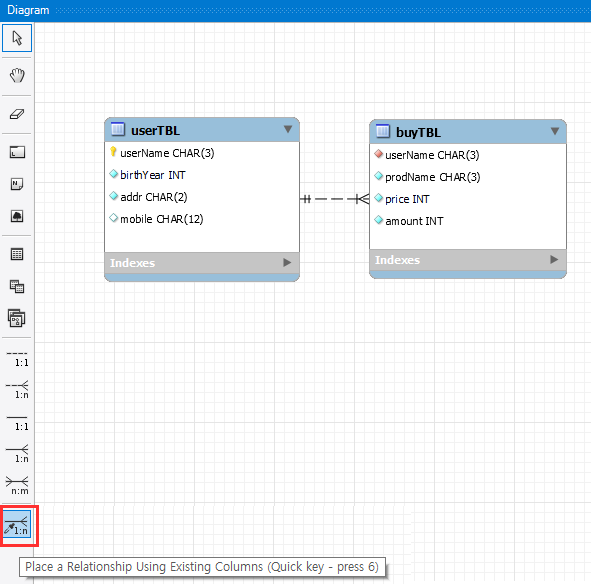Collapse the buyTBL table box

[555, 131]
